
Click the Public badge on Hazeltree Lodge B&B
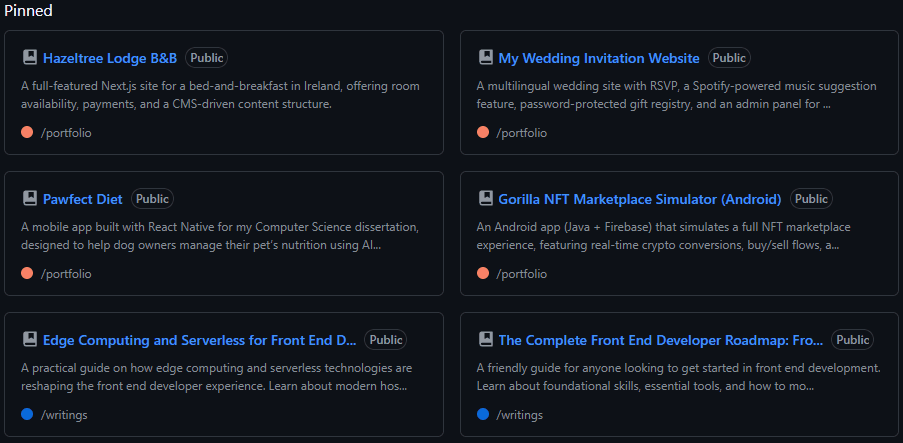pos(206,58)
